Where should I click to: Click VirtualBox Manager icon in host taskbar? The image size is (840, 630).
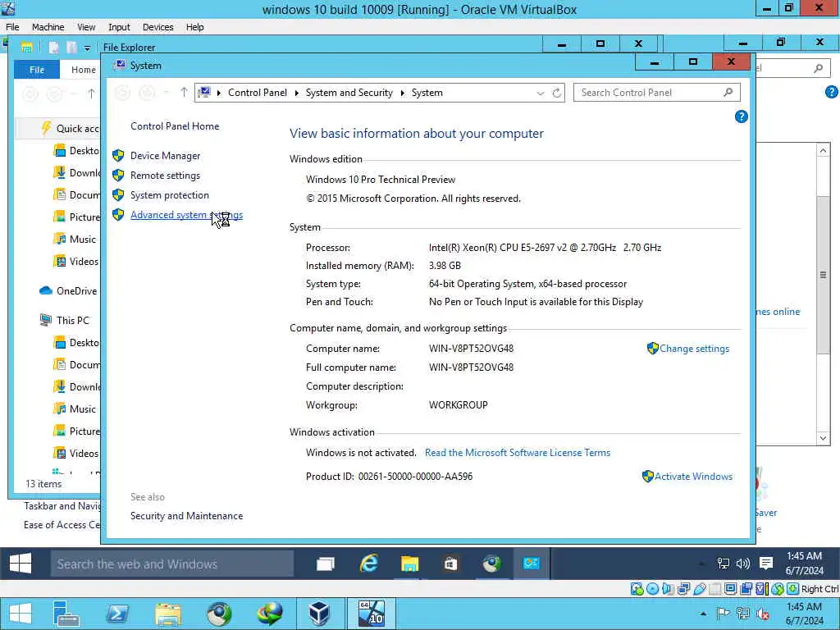[x=319, y=614]
